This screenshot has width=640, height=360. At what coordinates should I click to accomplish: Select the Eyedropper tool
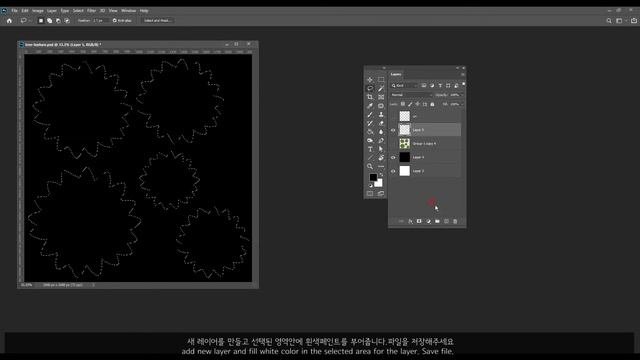pos(370,106)
